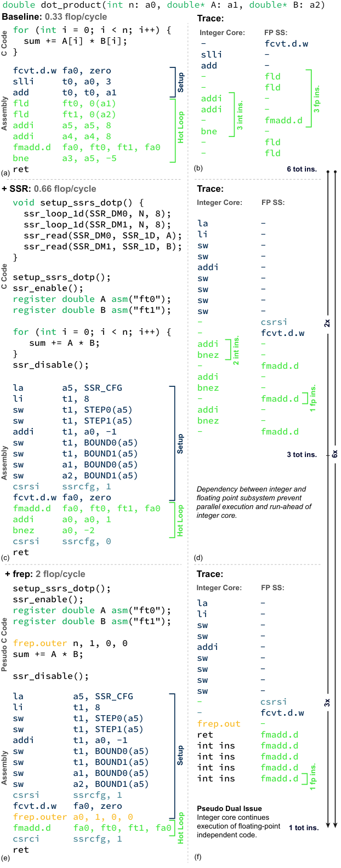Click the '3x' speedup label

(327, 702)
